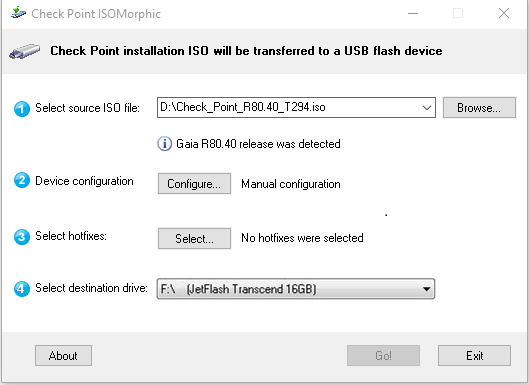Click the "Manual configuration" status text
529x385 pixels.
click(x=291, y=184)
